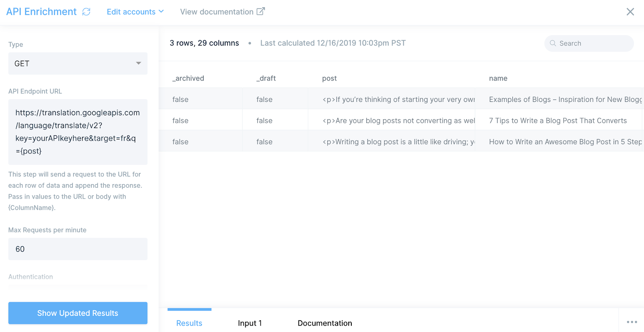
Task: Switch to the Results tab
Action: [189, 323]
